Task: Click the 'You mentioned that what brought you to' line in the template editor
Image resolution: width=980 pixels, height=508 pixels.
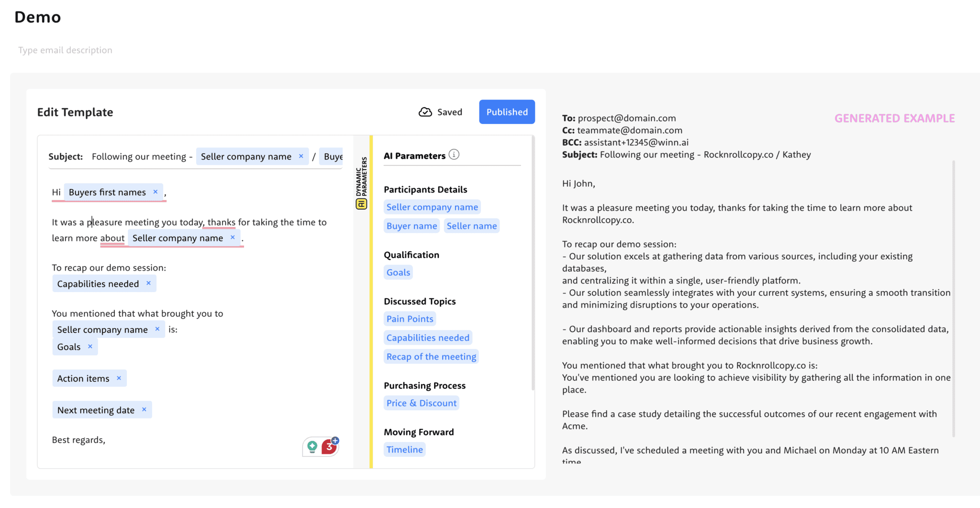Action: [137, 314]
